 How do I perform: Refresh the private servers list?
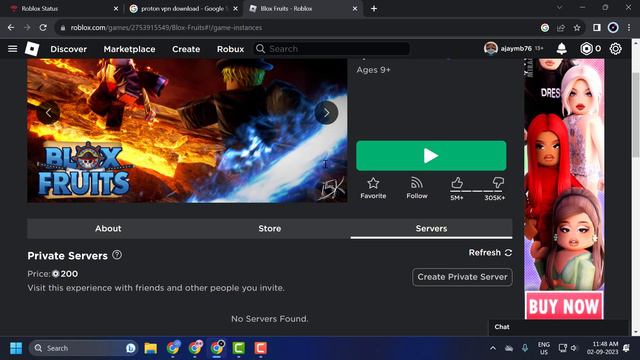(490, 253)
